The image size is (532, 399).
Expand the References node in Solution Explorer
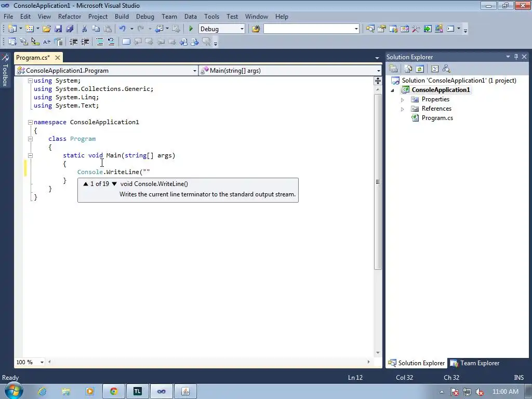coord(403,109)
